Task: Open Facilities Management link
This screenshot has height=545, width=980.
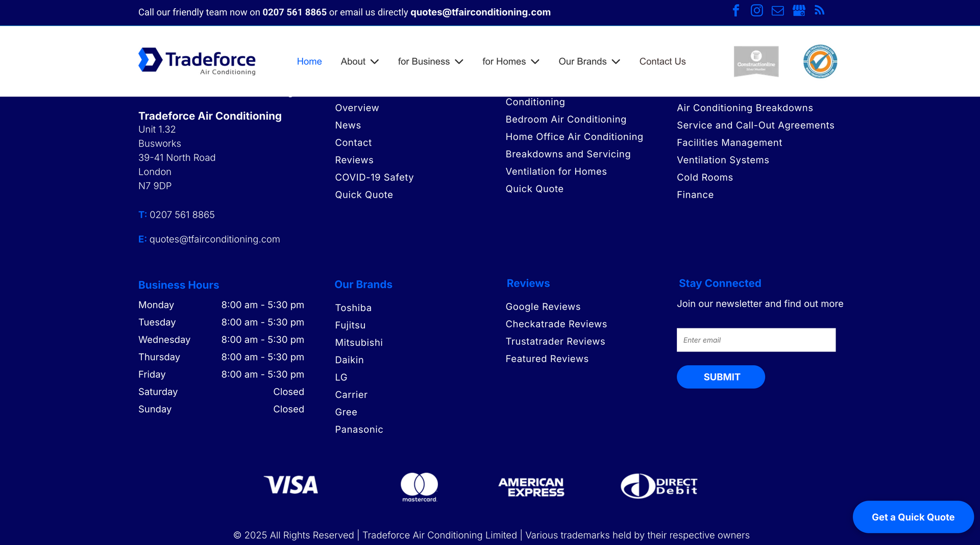Action: click(729, 143)
